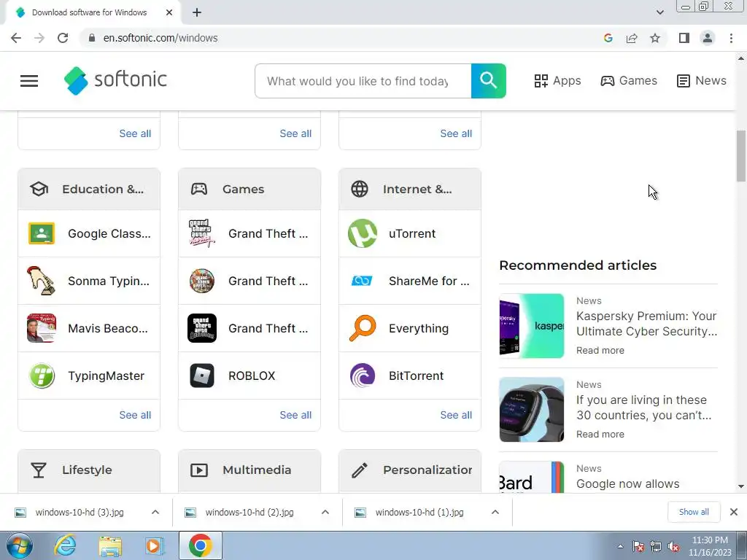Open the Chrome profile avatar
This screenshot has height=560, width=747.
(708, 38)
